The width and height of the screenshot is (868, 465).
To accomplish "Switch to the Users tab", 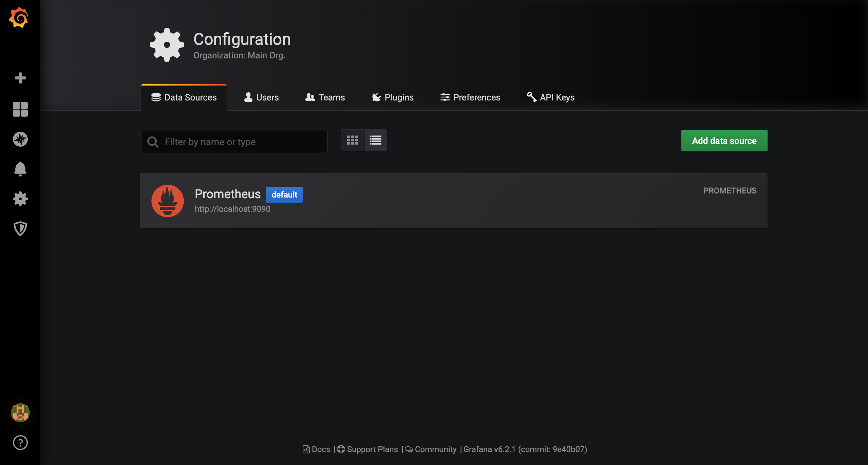I will (x=261, y=97).
